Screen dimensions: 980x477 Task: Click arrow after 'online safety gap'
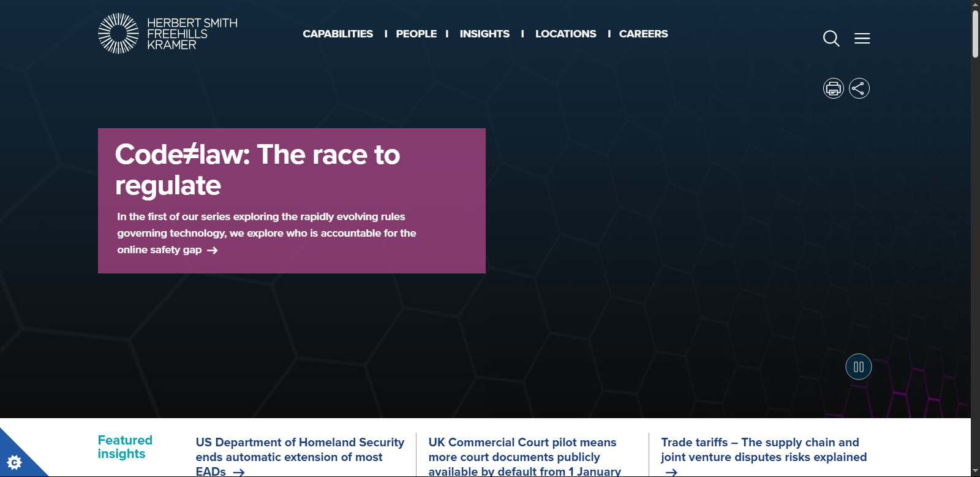(213, 250)
